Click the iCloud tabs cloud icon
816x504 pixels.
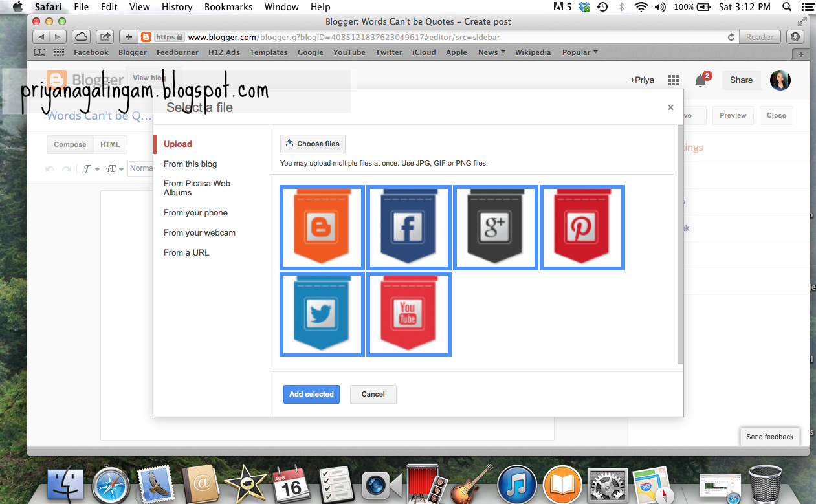click(x=81, y=37)
